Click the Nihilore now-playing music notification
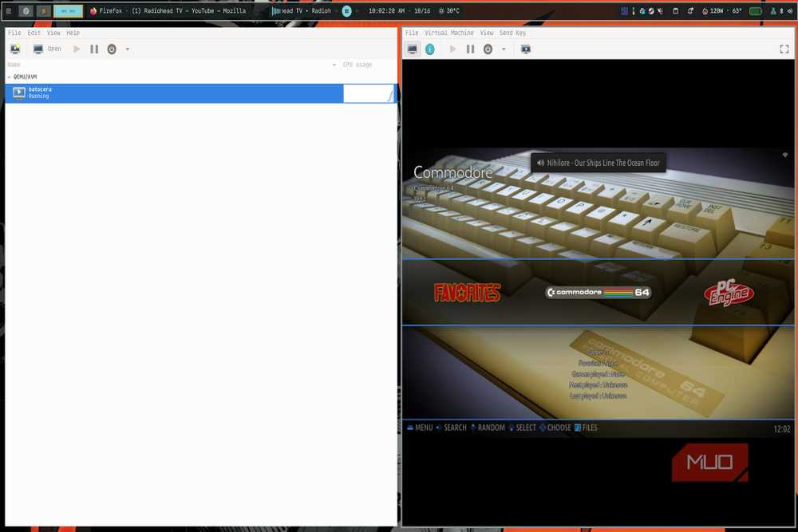This screenshot has height=532, width=798. (598, 164)
